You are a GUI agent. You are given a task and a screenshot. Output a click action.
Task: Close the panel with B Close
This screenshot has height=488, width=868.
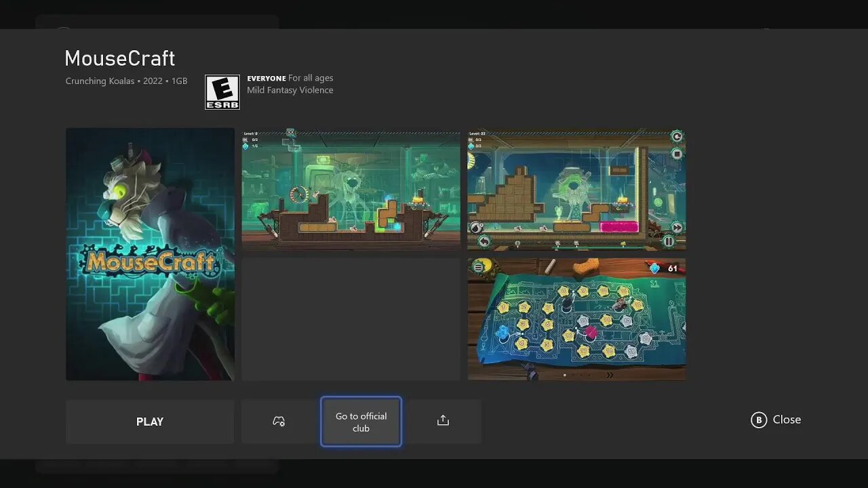pyautogui.click(x=776, y=420)
